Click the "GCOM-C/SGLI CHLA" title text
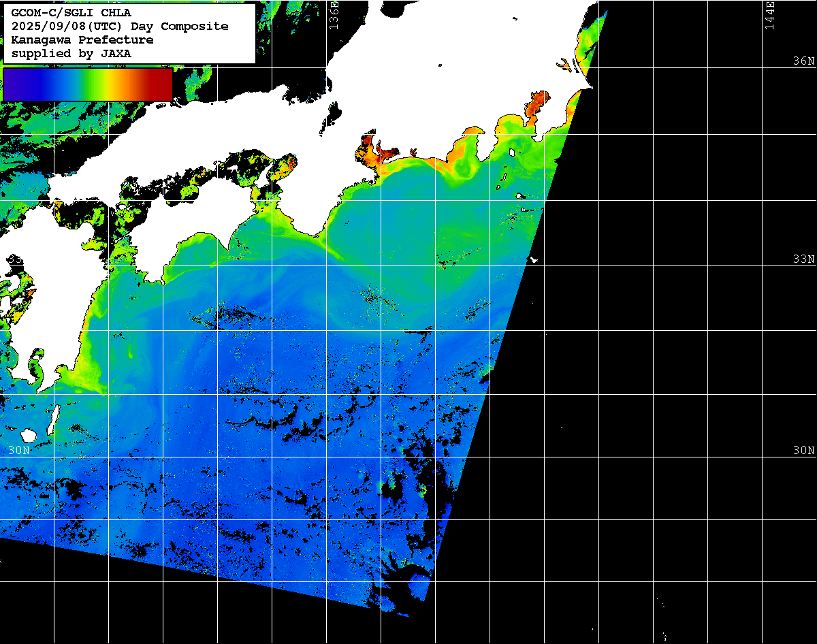 (71, 13)
